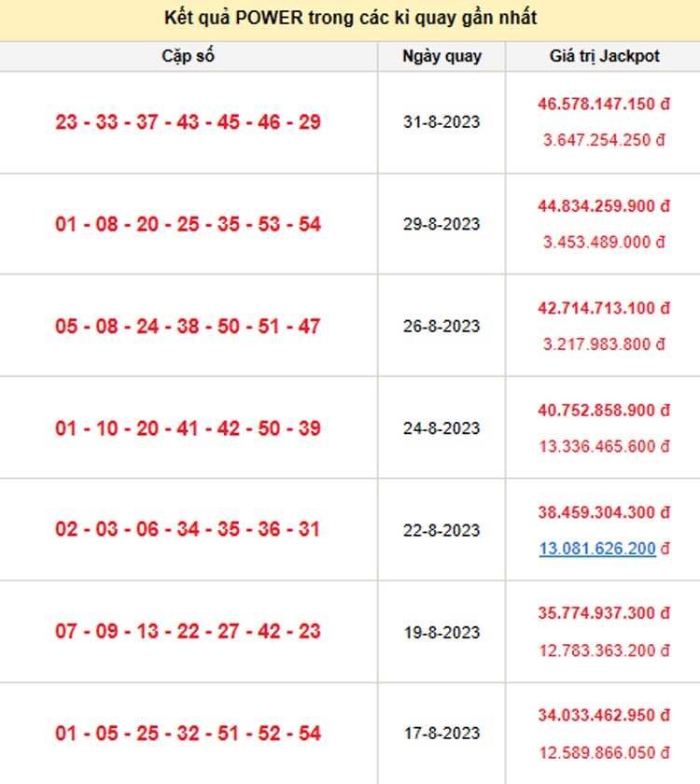Click the second jackpot value 12.783.363.200 đ

point(604,651)
